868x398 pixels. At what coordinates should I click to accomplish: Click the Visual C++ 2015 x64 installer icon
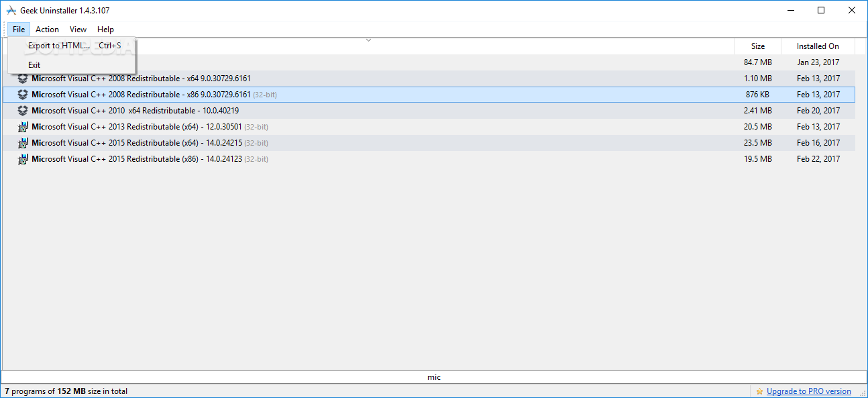(x=23, y=143)
